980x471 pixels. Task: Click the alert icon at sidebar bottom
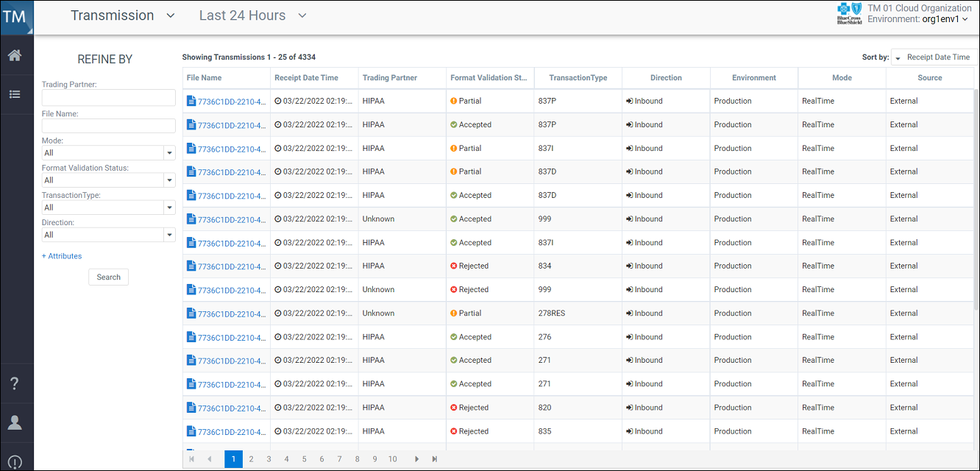coord(15,461)
